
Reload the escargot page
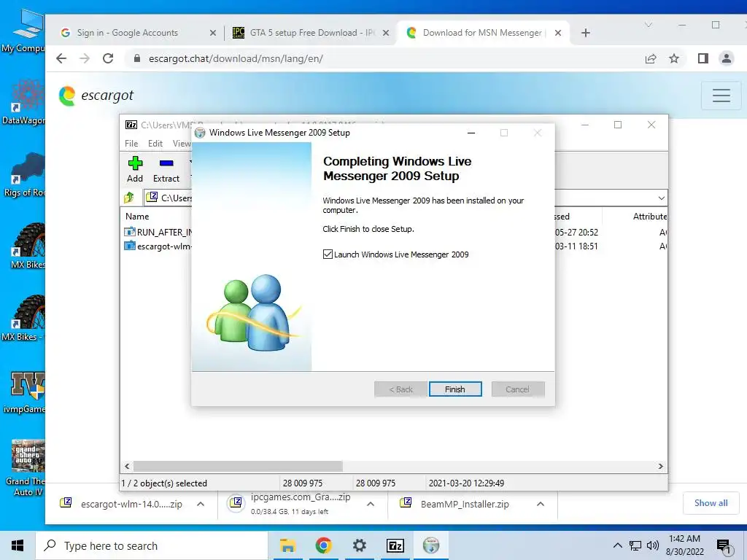tap(108, 58)
